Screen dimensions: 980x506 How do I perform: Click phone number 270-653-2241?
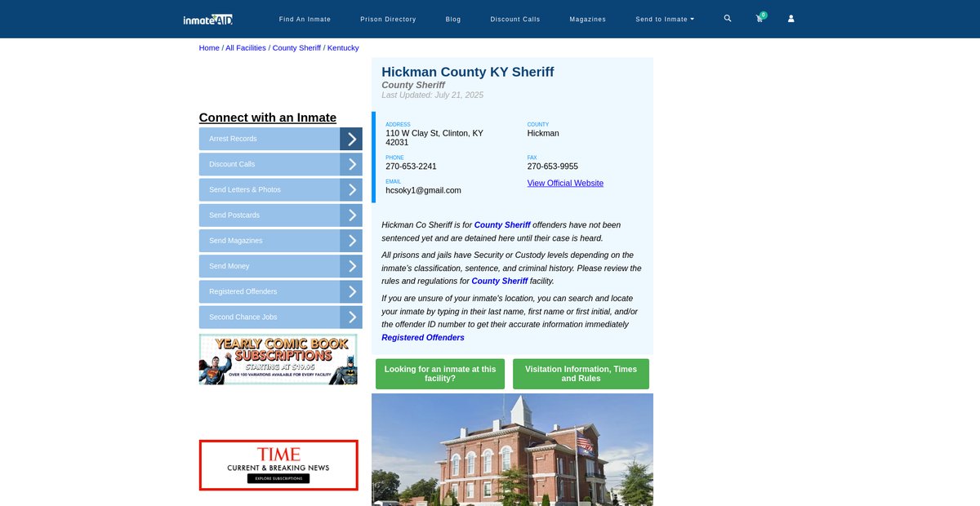(x=411, y=166)
